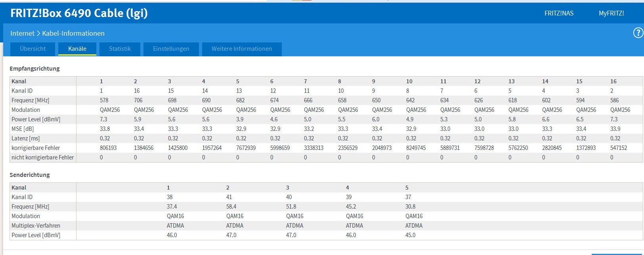Open FRITZ!NAS in the header
The height and width of the screenshot is (255, 644).
(559, 13)
